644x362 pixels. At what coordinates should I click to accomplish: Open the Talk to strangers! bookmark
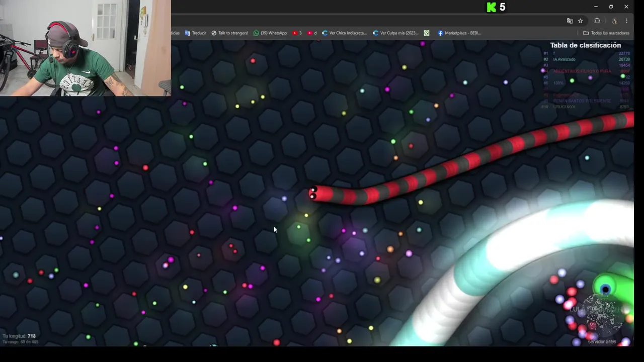pyautogui.click(x=229, y=33)
